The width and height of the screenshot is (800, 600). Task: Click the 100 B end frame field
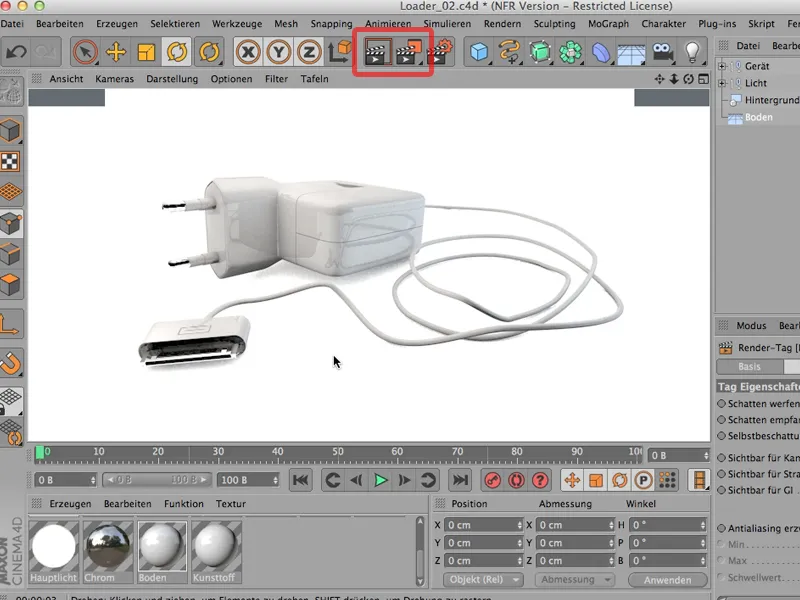point(248,480)
